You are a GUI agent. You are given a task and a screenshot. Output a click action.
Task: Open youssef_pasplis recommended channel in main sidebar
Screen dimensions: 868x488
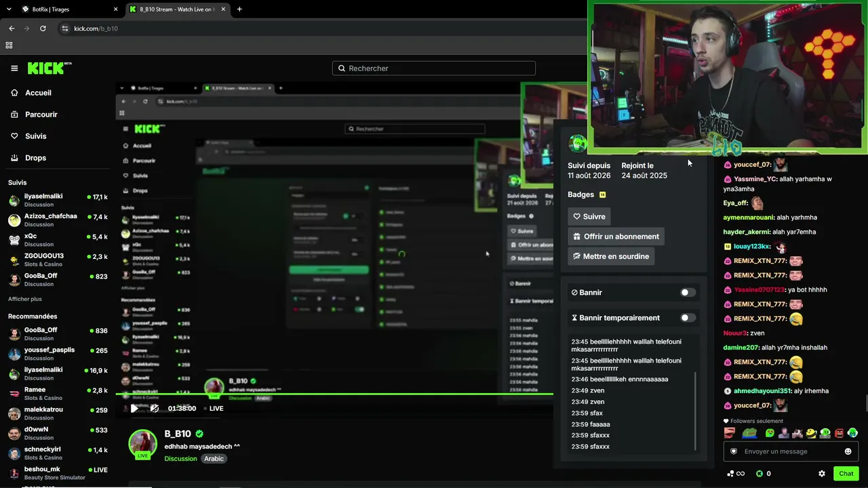tap(58, 353)
